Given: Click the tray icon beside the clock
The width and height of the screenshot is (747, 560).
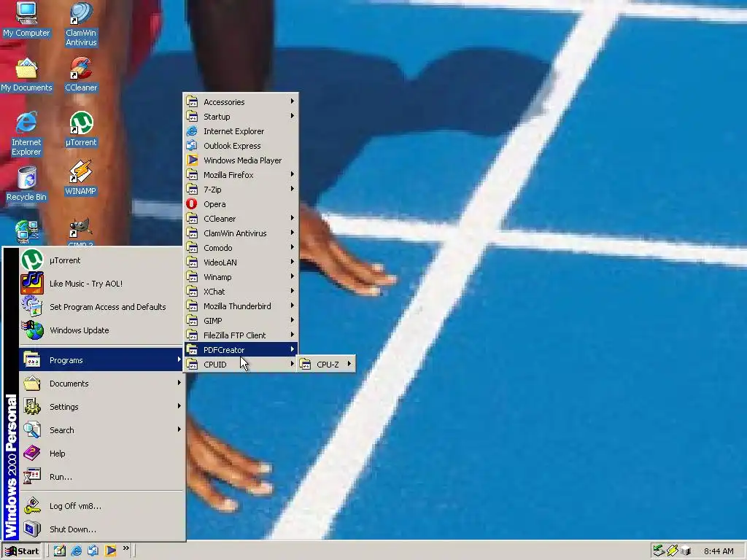Looking at the screenshot, I should 686,551.
